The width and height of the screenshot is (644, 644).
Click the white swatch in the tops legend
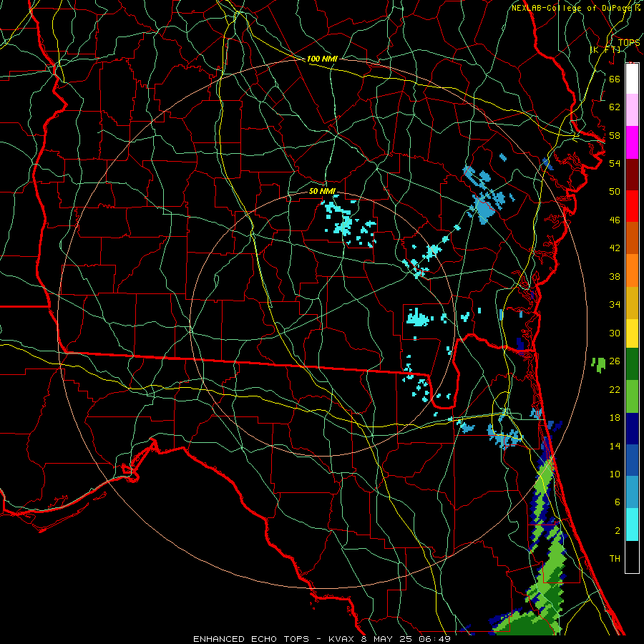coord(632,79)
